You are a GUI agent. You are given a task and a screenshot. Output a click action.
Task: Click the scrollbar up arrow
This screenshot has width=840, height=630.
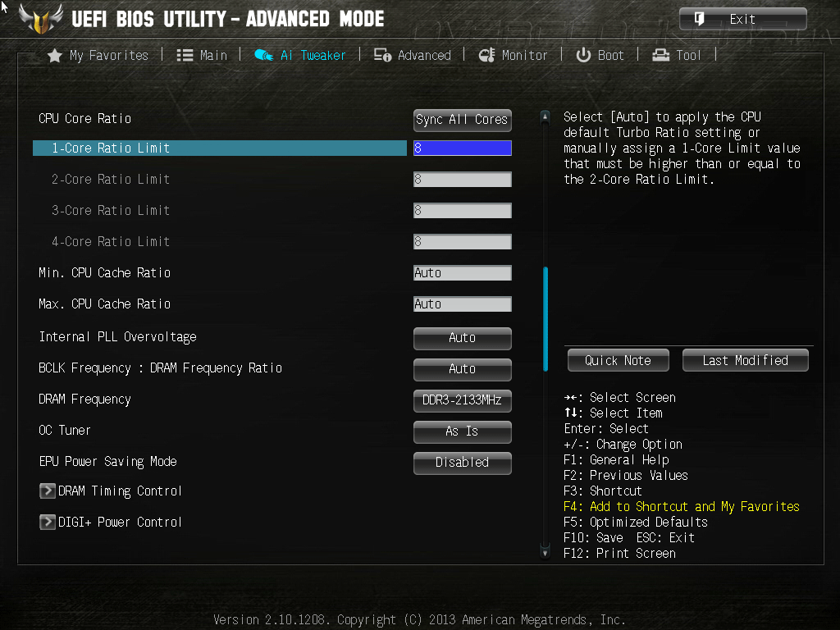pos(546,116)
